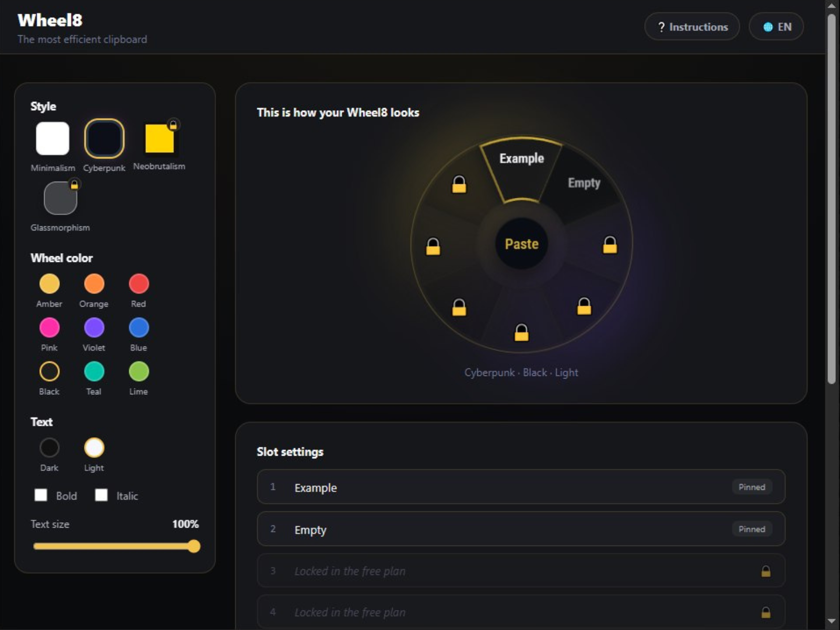Click the lock icon on slot 3

point(766,571)
